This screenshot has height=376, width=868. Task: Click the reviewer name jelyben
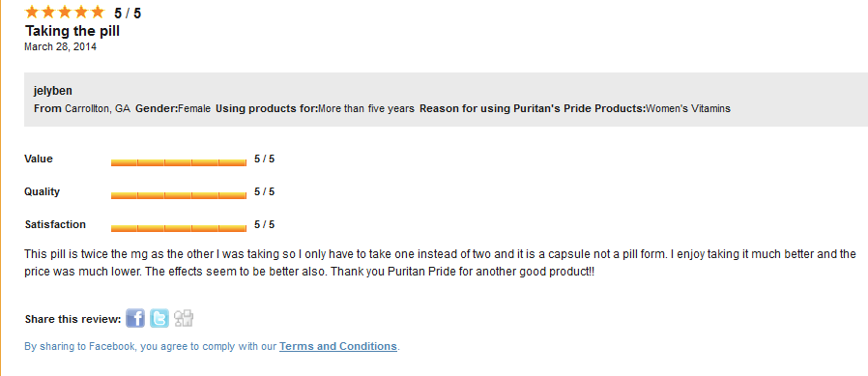[52, 91]
